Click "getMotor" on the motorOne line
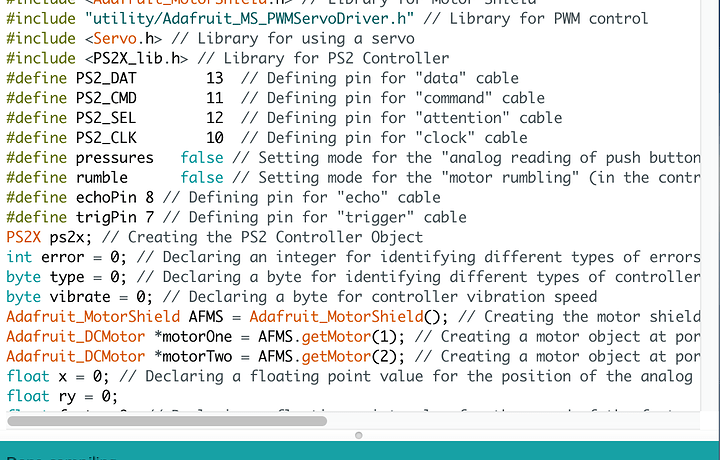The width and height of the screenshot is (720, 460). pyautogui.click(x=336, y=337)
